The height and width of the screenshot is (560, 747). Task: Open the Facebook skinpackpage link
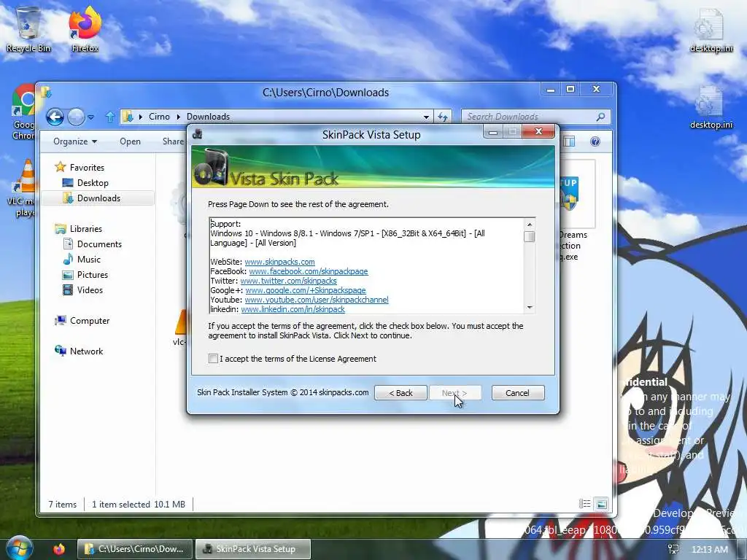click(309, 271)
